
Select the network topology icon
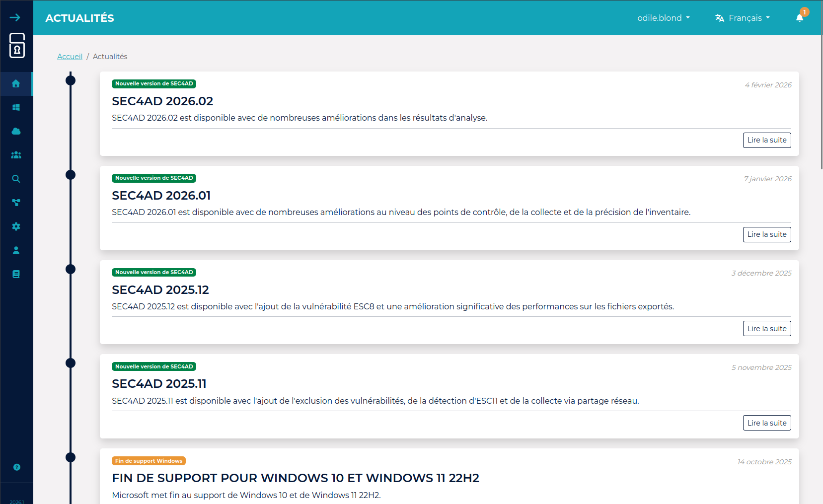pyautogui.click(x=16, y=203)
